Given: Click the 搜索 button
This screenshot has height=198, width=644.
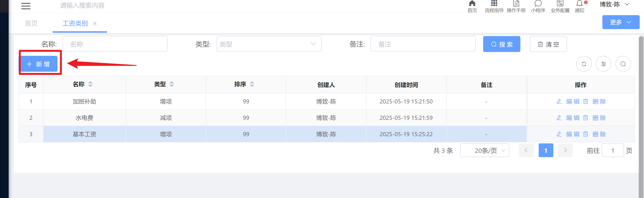Looking at the screenshot, I should point(501,44).
